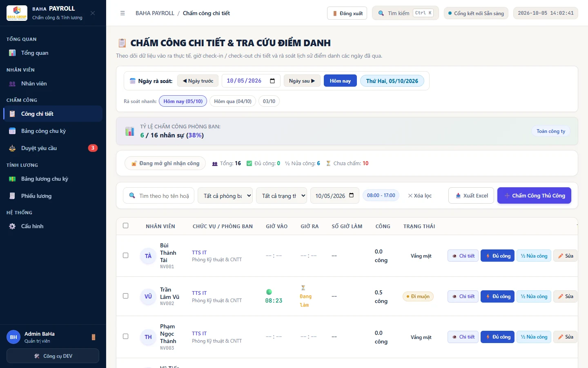Click the Bảng công chu kỳ calendar icon
This screenshot has width=588, height=368.
pyautogui.click(x=12, y=131)
